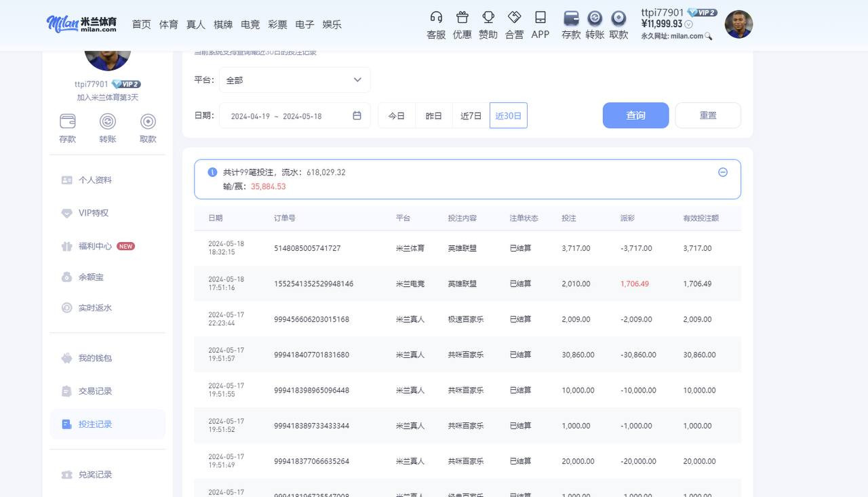This screenshot has height=497, width=868.
Task: Click 米兰电竞 platform cell
Action: 410,284
